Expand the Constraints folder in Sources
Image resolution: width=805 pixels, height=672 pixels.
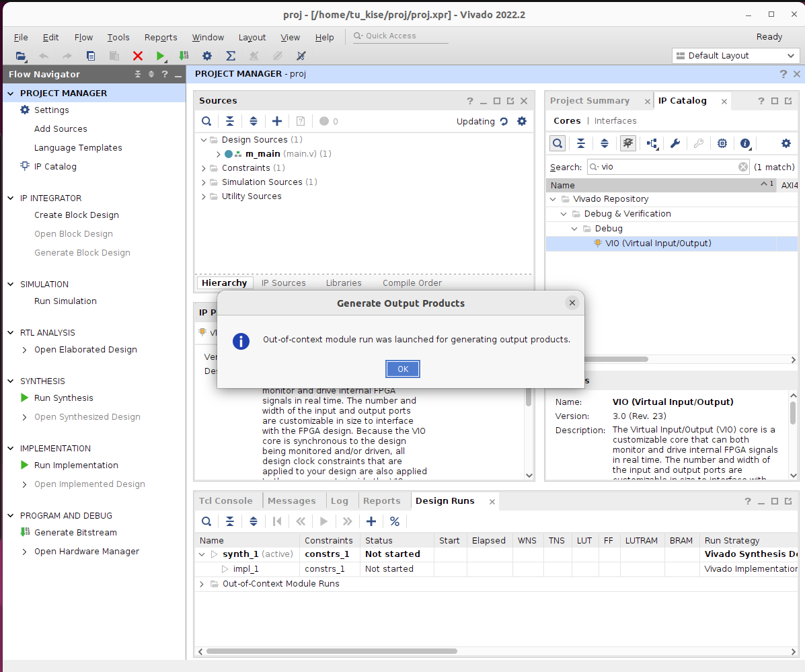(x=204, y=168)
